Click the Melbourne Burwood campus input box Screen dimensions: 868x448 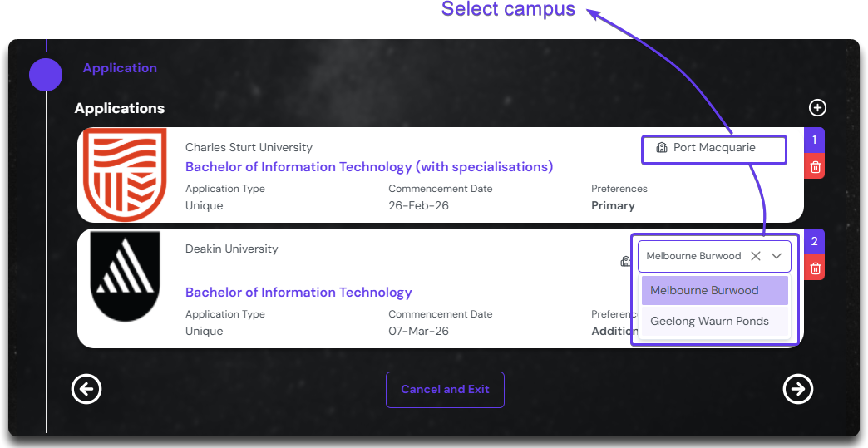point(692,256)
